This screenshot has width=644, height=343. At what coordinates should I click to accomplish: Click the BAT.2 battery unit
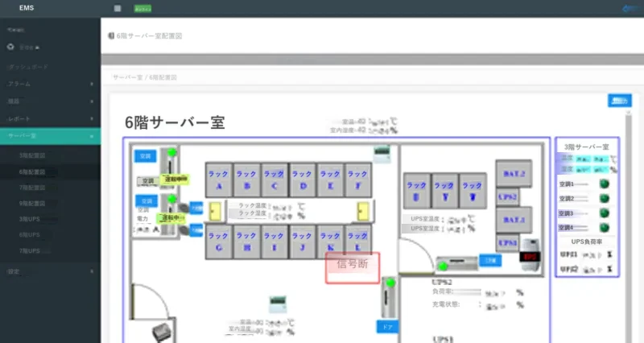pyautogui.click(x=514, y=174)
